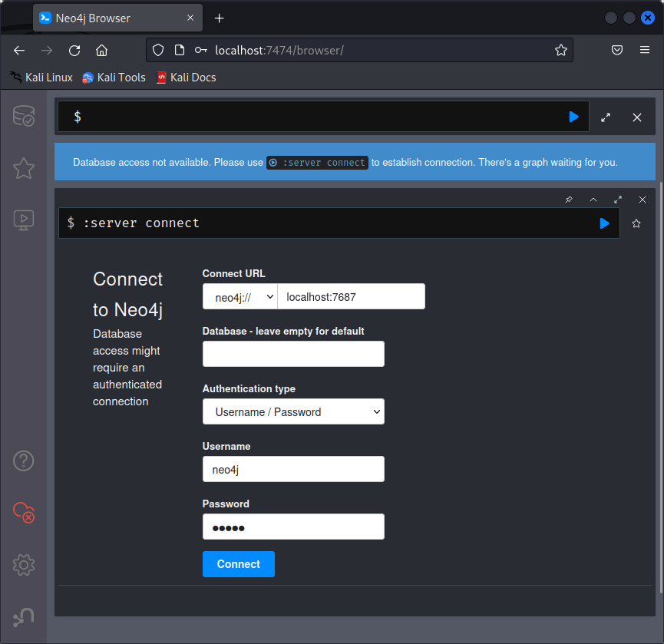This screenshot has width=664, height=644.
Task: Open the Guides sidebar panel
Action: click(24, 220)
